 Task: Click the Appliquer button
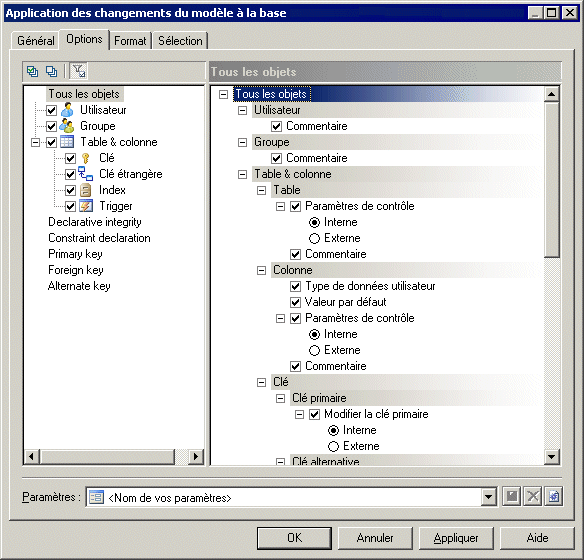point(456,538)
